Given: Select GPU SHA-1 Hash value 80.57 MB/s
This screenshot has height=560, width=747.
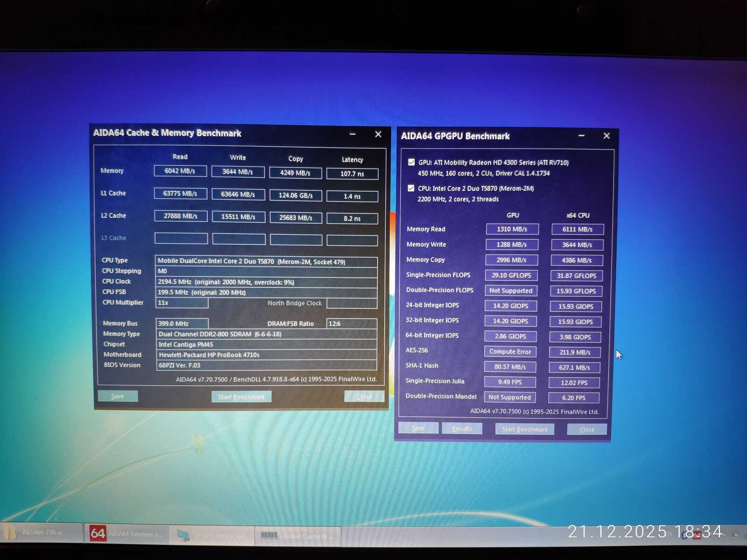Looking at the screenshot, I should coord(510,367).
